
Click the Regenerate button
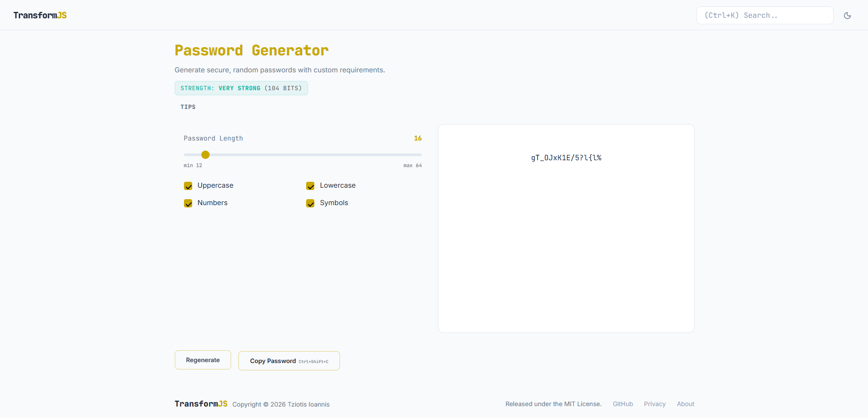[203, 360]
